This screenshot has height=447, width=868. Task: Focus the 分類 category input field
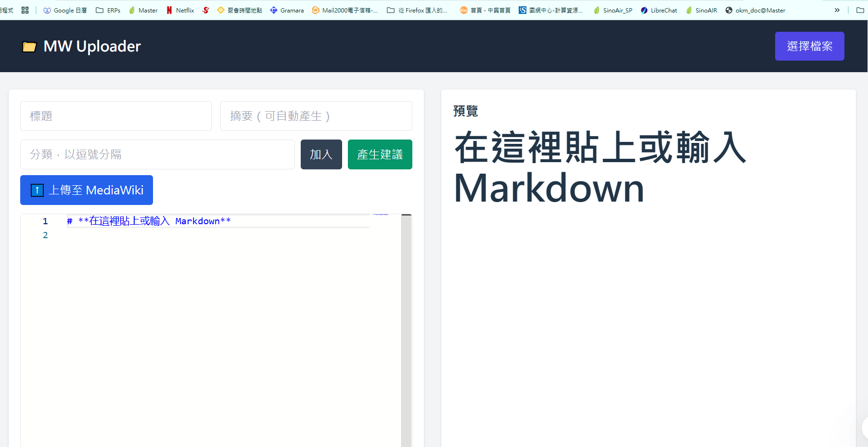[157, 154]
